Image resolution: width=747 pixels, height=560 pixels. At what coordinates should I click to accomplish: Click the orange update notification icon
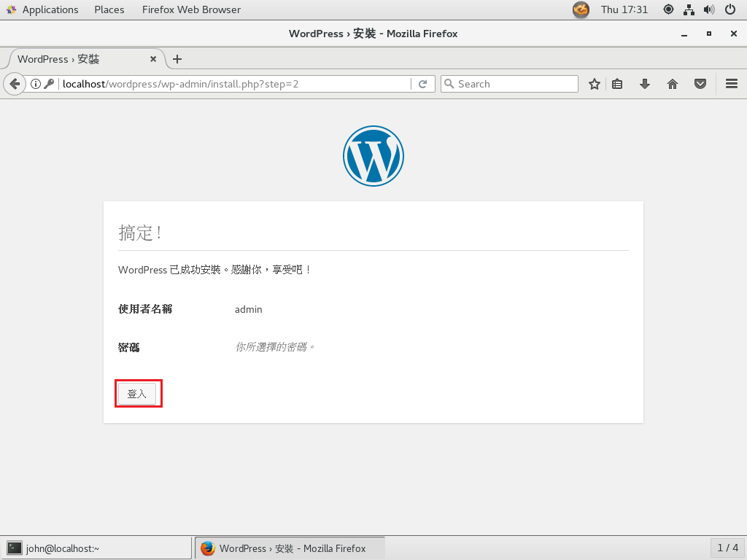click(x=581, y=9)
